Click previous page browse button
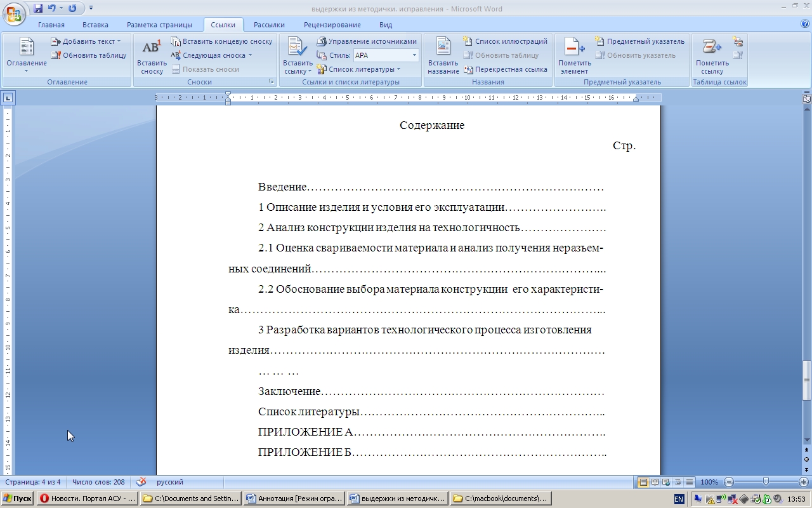The image size is (812, 508). [x=806, y=450]
